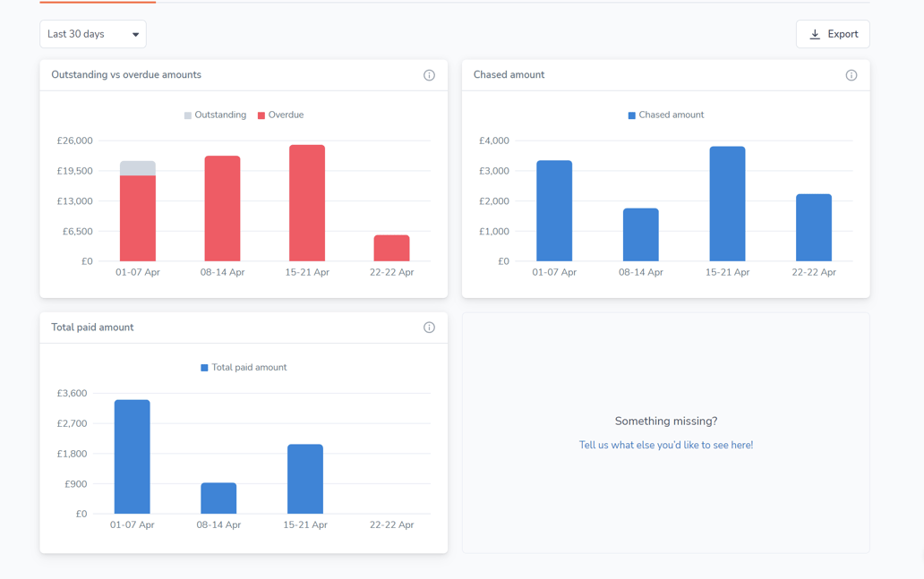This screenshot has height=579, width=924.
Task: View info for Total paid amount chart
Action: 429,327
